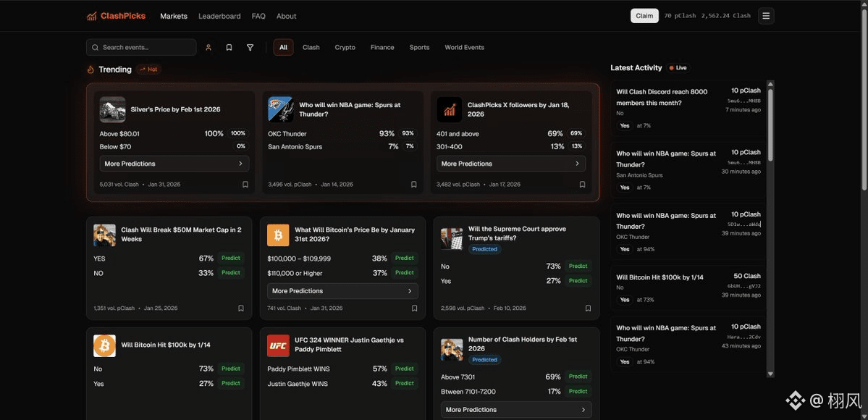Viewport: 868px width, 420px height.
Task: Open Will Bitcoin Hit $100k activity entry
Action: click(x=688, y=288)
